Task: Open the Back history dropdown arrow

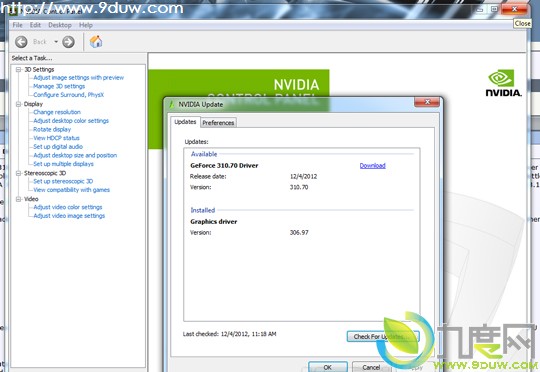Action: [x=56, y=42]
